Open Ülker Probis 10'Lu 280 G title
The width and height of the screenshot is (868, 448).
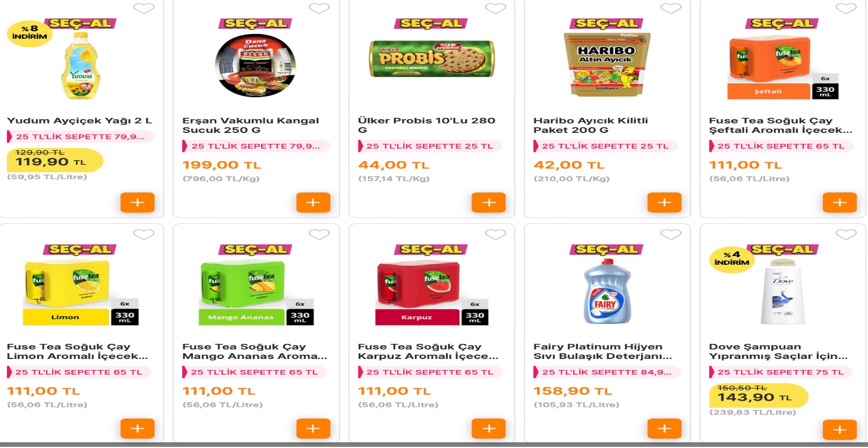click(426, 125)
